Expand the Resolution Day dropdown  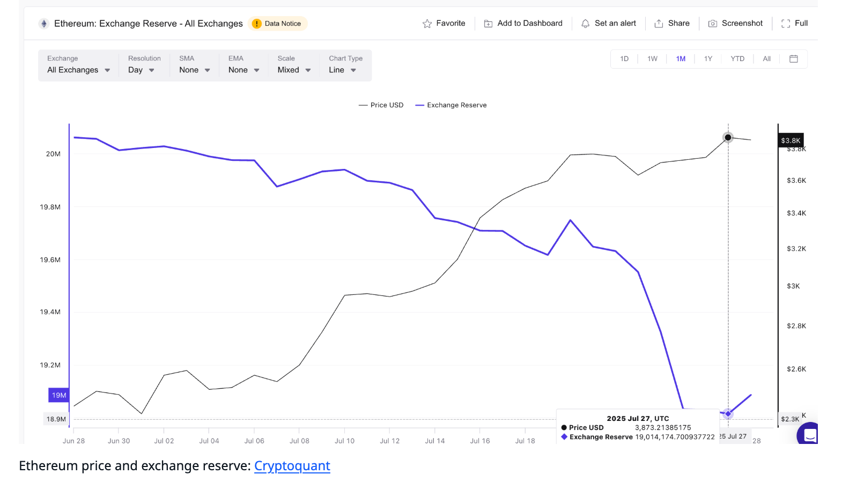(141, 70)
